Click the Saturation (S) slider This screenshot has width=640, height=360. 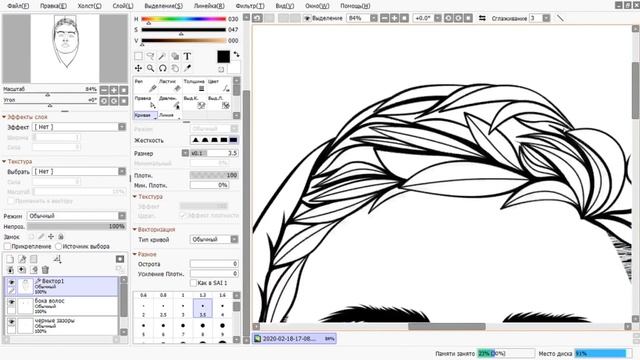pos(184,30)
